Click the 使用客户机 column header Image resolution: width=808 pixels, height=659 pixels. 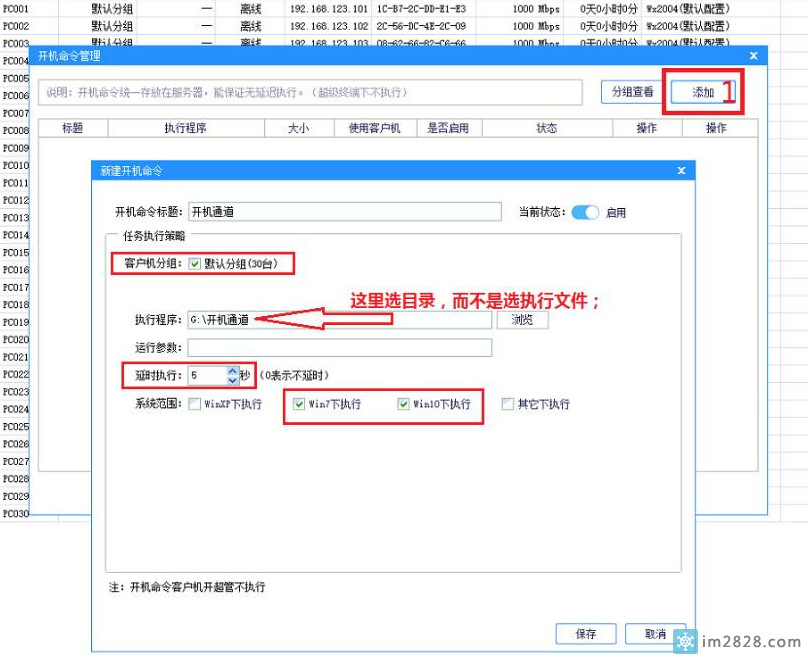(x=374, y=127)
